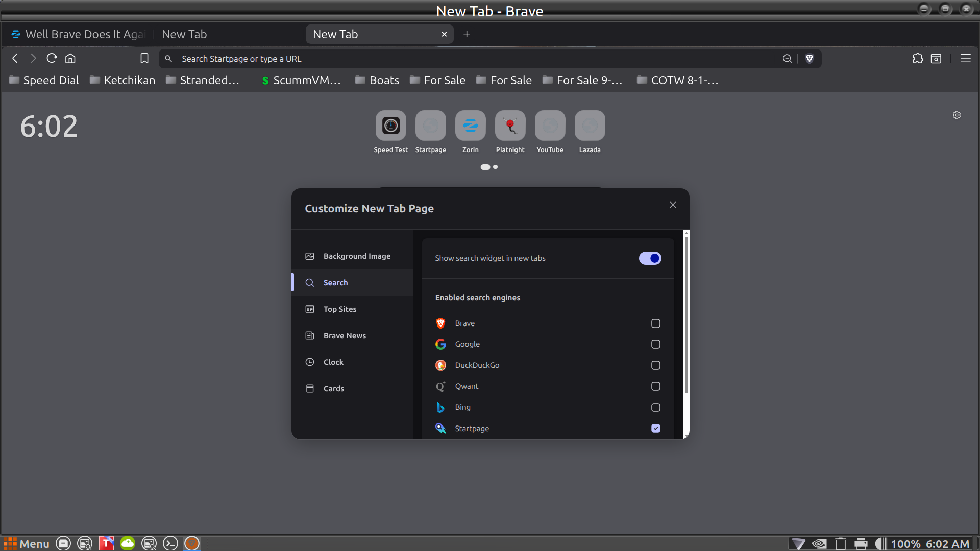Select Background Image in customize sidebar
Image resolution: width=980 pixels, height=551 pixels.
(x=356, y=256)
